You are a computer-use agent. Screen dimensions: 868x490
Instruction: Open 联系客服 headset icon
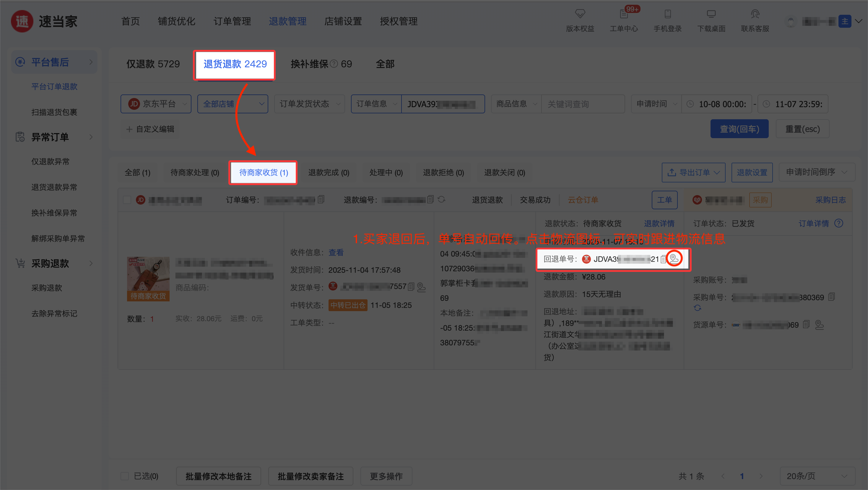pyautogui.click(x=755, y=14)
